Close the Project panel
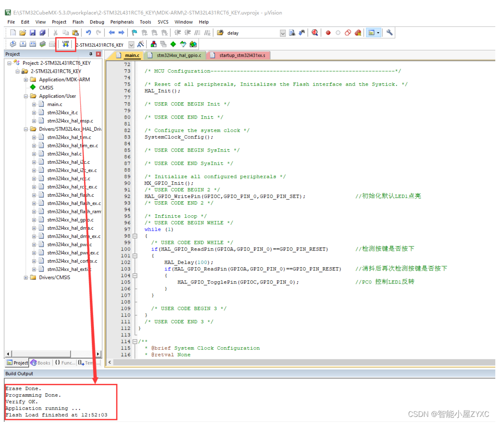Image resolution: width=504 pixels, height=426 pixels. pos(98,54)
